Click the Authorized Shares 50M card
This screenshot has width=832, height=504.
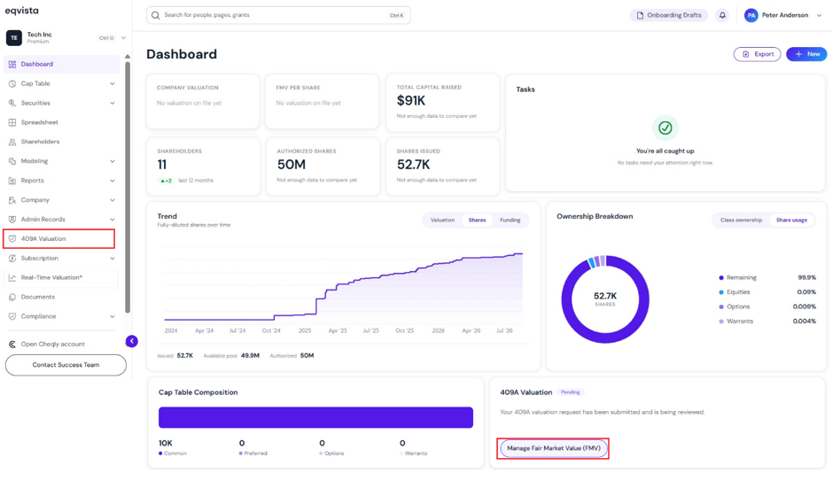click(323, 167)
